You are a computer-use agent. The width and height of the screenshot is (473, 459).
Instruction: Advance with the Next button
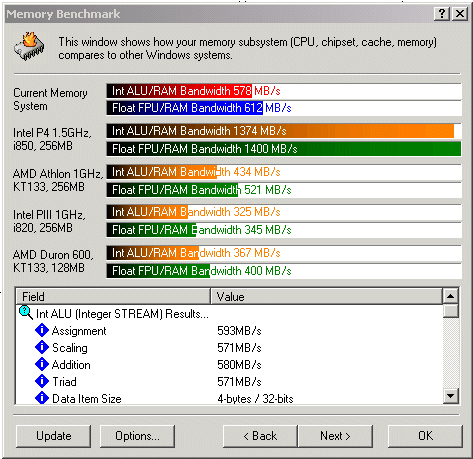click(x=335, y=436)
